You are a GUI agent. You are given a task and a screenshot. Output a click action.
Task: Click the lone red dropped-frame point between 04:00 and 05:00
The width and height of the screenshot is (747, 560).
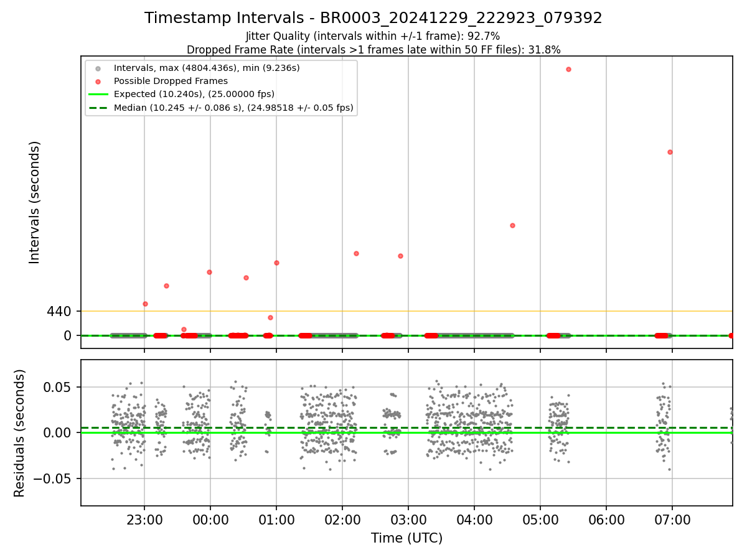512,225
